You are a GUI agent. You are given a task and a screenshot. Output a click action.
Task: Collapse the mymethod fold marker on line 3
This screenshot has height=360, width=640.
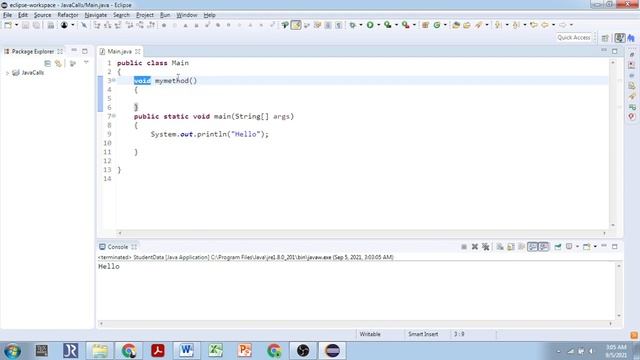[114, 80]
